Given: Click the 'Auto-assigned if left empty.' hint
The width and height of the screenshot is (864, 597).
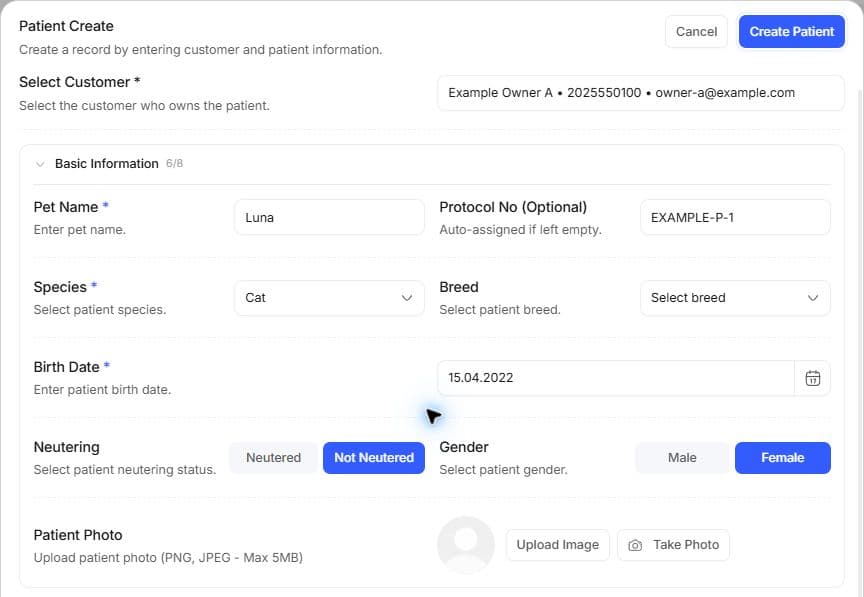Looking at the screenshot, I should tap(520, 230).
